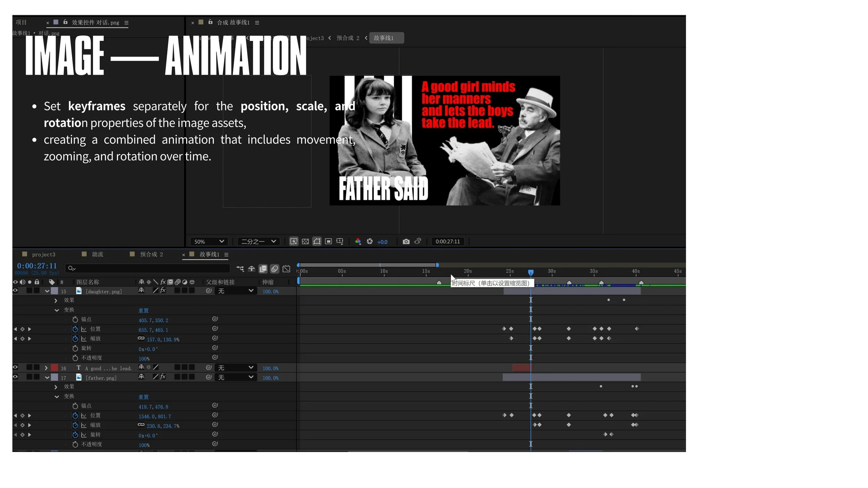
Task: Expand text layer 16 'A good ...he lead.'
Action: [x=46, y=368]
